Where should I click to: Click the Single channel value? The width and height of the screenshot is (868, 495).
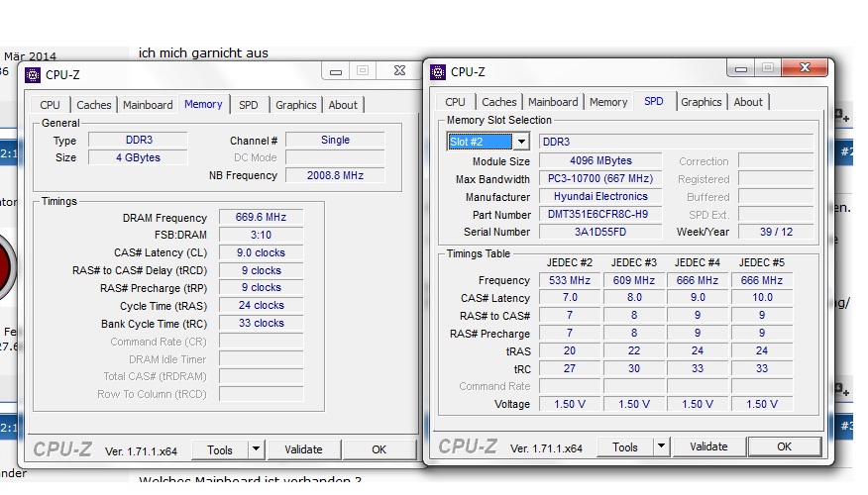click(x=336, y=140)
